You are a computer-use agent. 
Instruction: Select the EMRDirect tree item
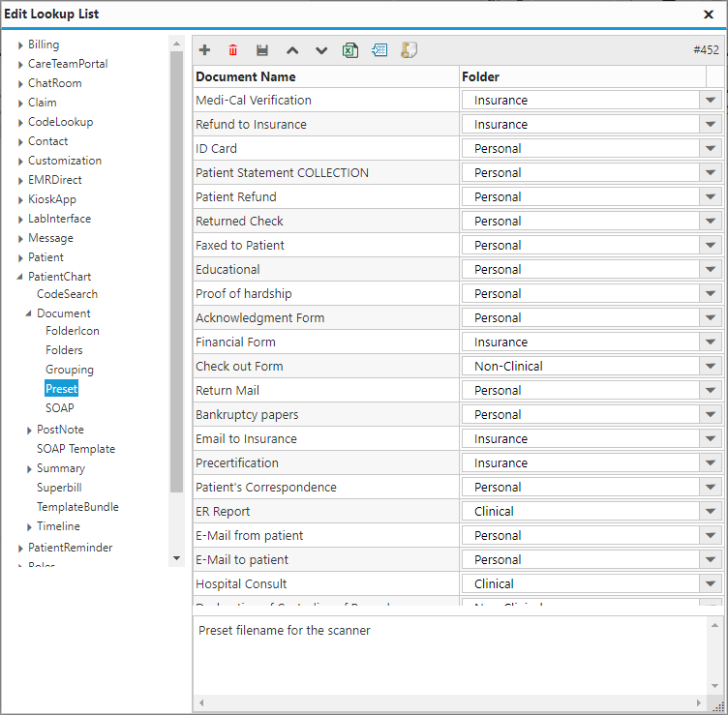[x=55, y=180]
